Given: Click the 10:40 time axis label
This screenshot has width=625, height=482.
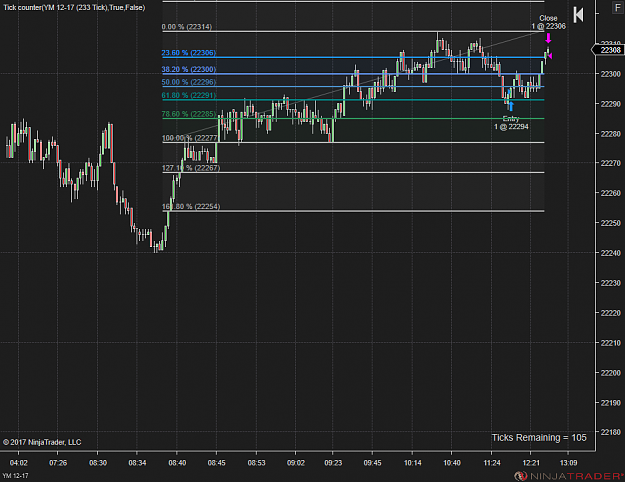Looking at the screenshot, I should (x=452, y=463).
